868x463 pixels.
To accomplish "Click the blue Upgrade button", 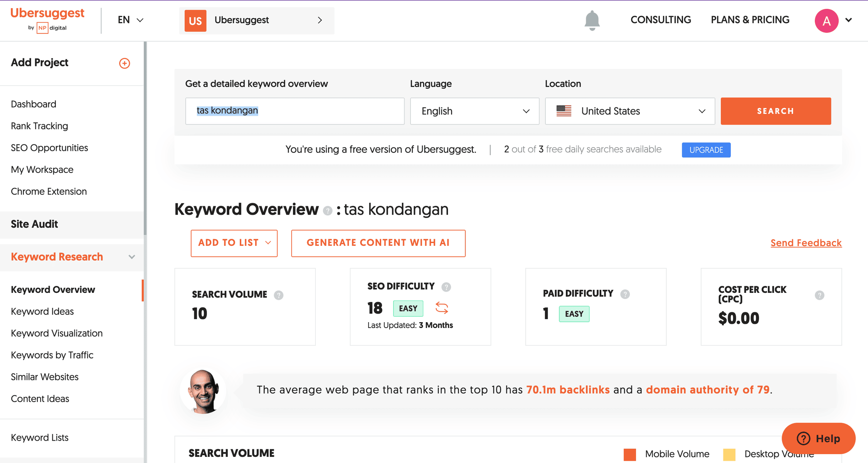I will (x=706, y=150).
